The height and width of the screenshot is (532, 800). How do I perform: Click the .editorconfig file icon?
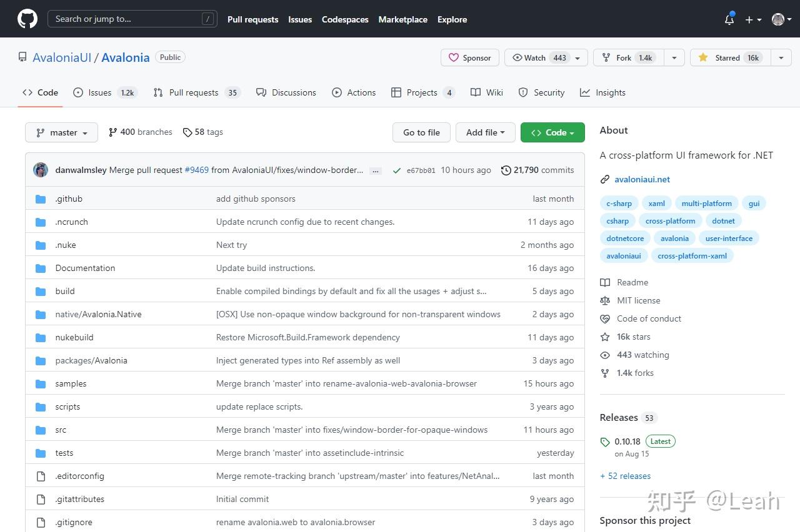[41, 476]
